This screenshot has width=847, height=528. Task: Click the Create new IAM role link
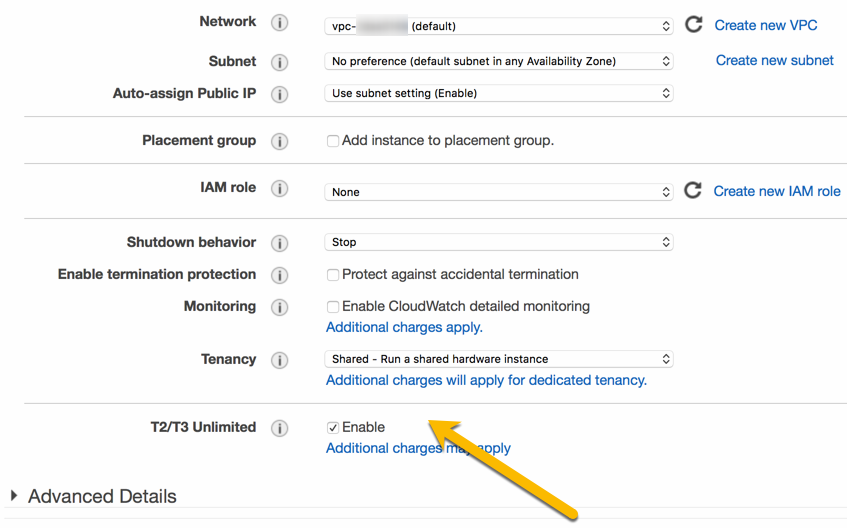[776, 191]
